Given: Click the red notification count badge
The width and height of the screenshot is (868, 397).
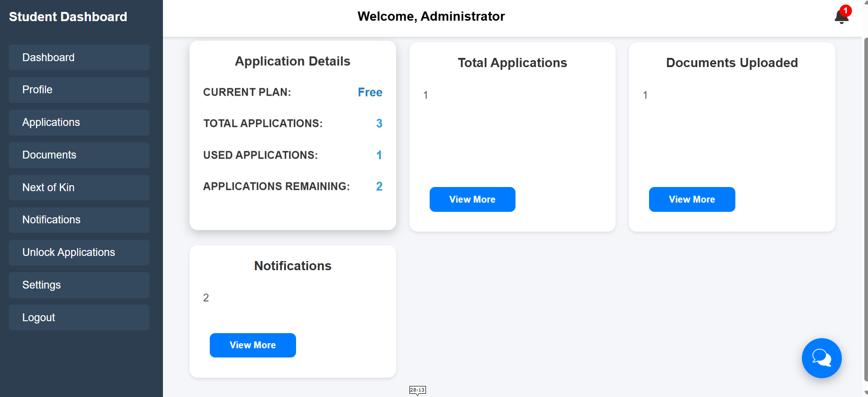Looking at the screenshot, I should pyautogui.click(x=846, y=11).
